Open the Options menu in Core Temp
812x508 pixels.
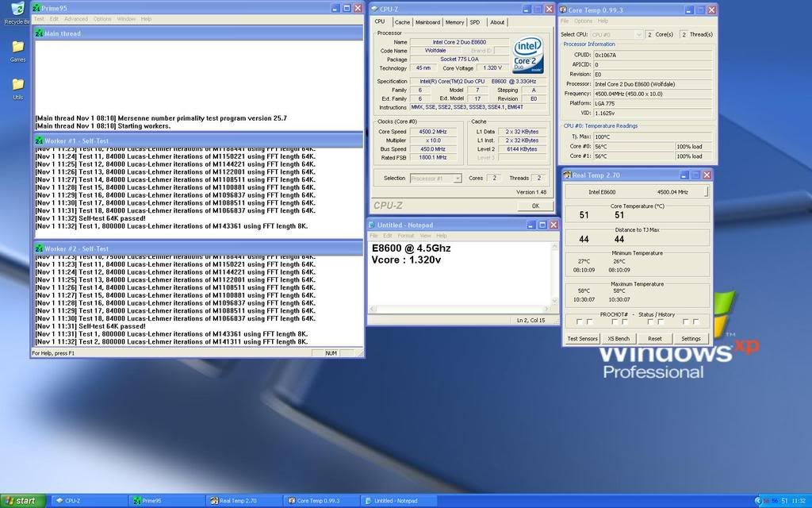pyautogui.click(x=583, y=21)
